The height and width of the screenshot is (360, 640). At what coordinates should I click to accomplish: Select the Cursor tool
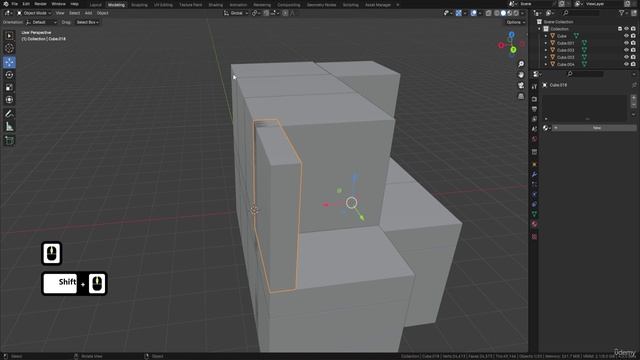pos(9,48)
